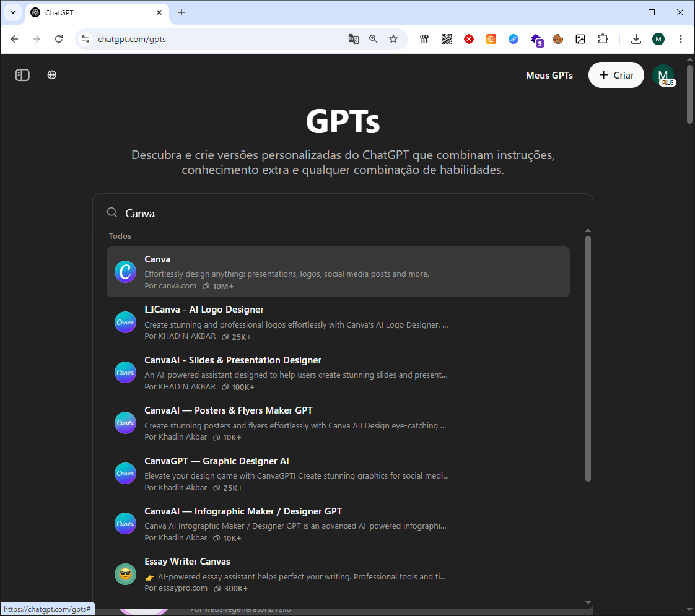Screen dimensions: 695x616
Task: Click the "10M+" conversation count
Action: tap(223, 286)
